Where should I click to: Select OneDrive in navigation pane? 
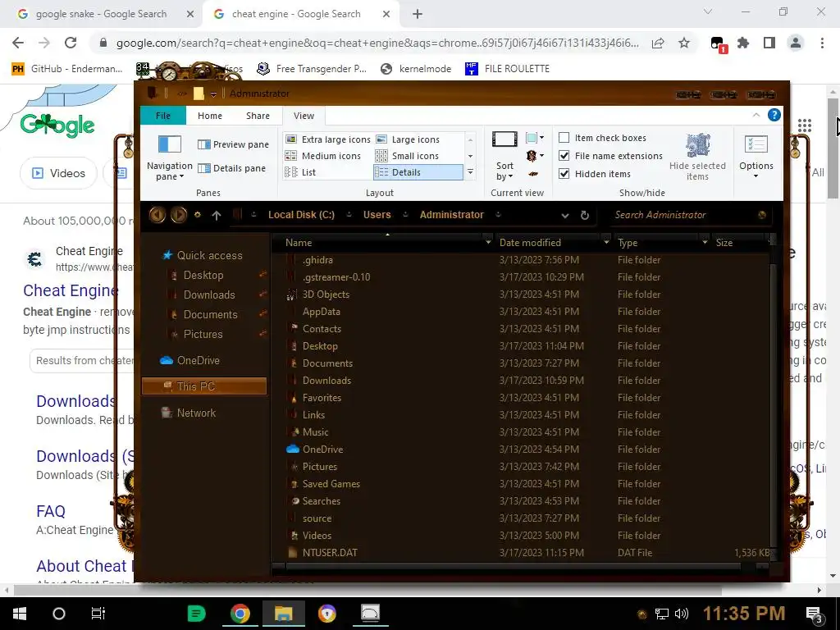coord(189,361)
